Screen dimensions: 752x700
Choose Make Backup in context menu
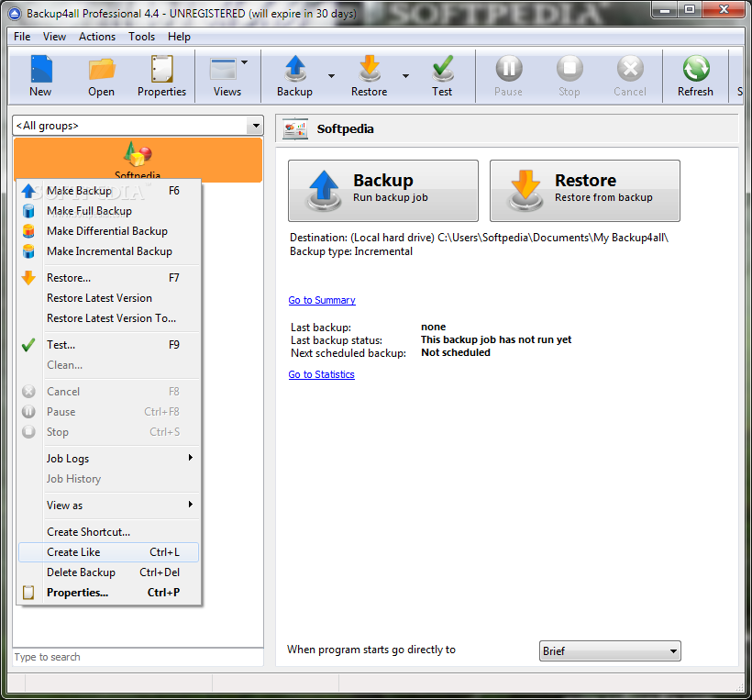pos(109,191)
